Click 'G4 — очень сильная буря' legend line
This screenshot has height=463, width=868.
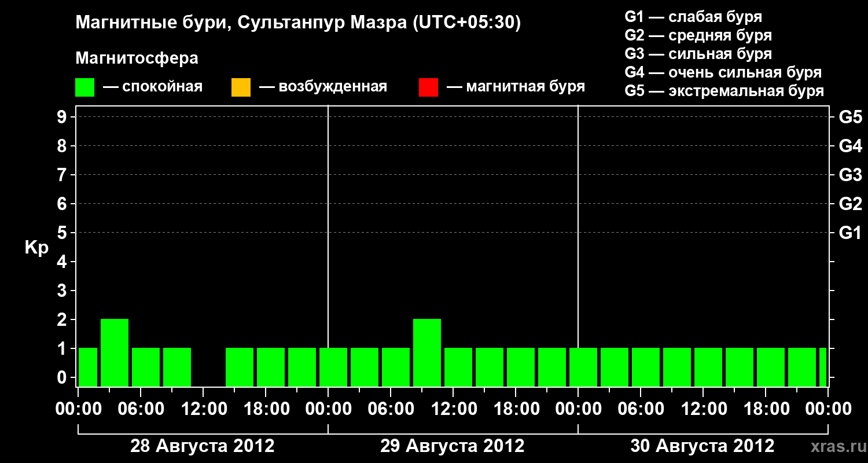coord(723,72)
